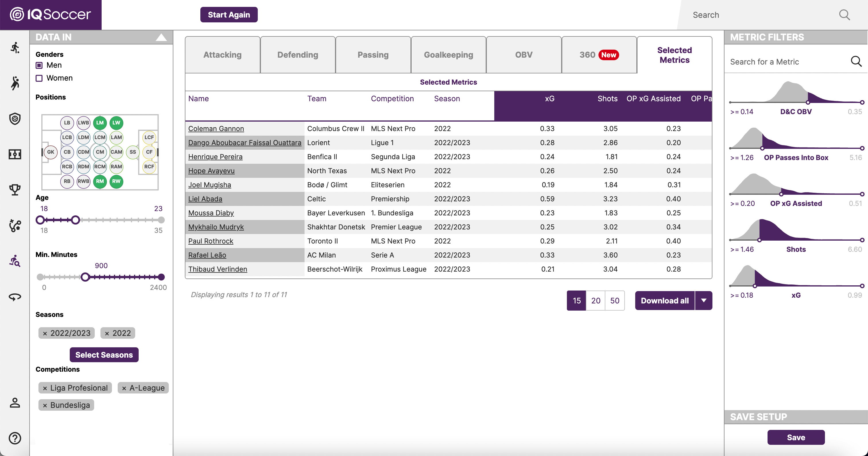Select the GK position on pitch

tap(51, 152)
